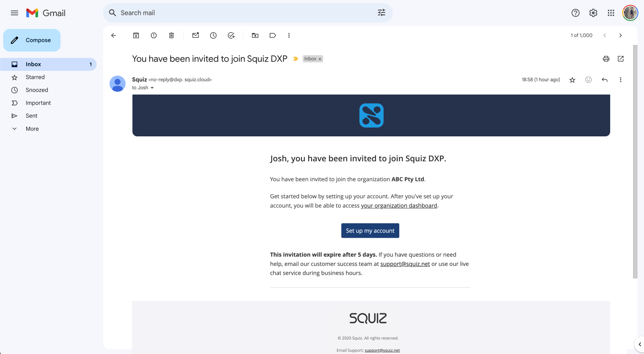Image resolution: width=644 pixels, height=354 pixels.
Task: Remove the Inbox label with its X
Action: [320, 59]
